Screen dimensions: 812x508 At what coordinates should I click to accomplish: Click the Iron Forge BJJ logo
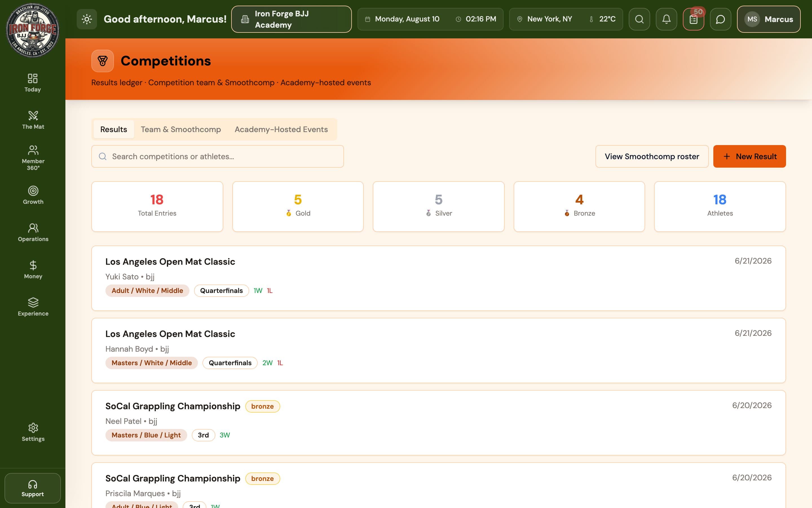click(x=32, y=30)
